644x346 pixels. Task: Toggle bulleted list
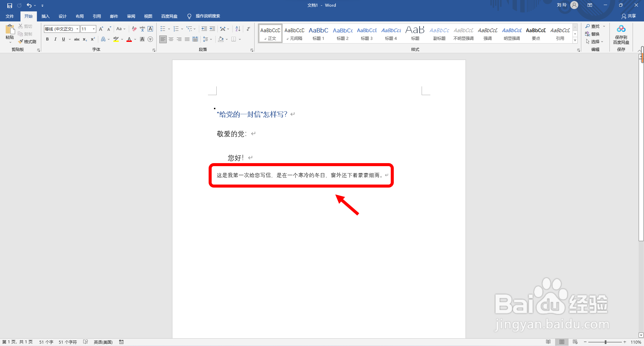point(163,29)
